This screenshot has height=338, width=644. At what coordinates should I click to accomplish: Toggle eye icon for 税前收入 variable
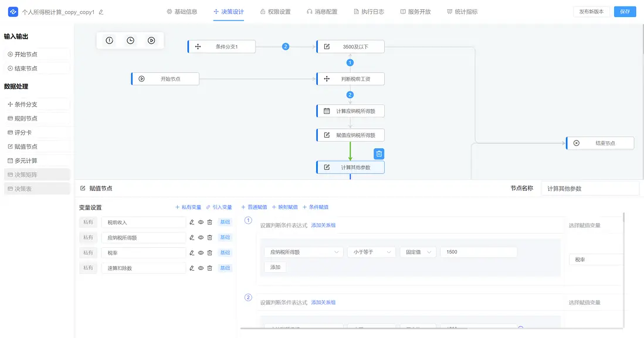201,222
